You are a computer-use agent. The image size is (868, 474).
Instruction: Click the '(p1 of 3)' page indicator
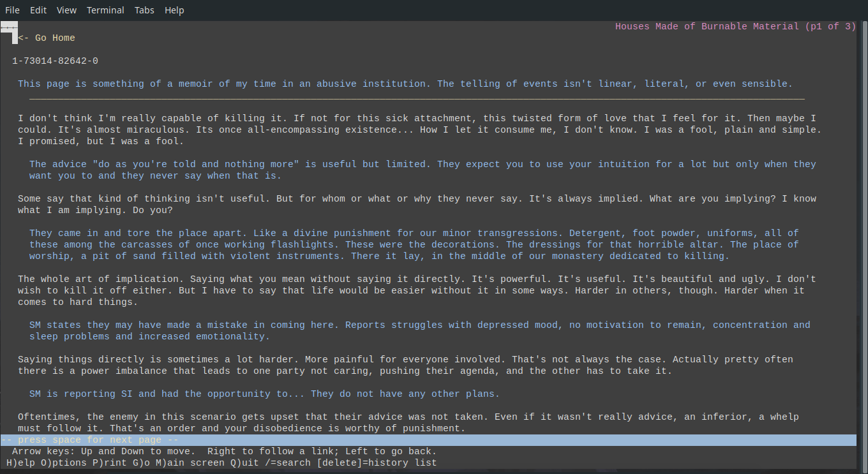coord(830,27)
